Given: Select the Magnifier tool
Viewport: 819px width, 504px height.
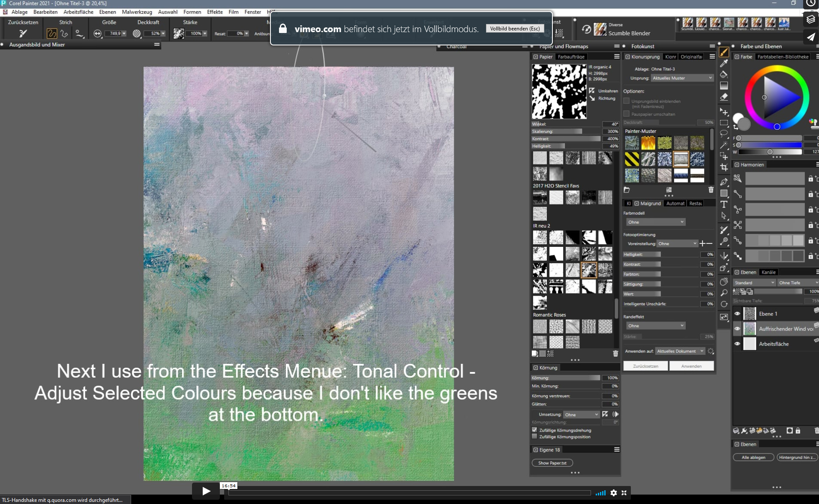Looking at the screenshot, I should click(724, 293).
